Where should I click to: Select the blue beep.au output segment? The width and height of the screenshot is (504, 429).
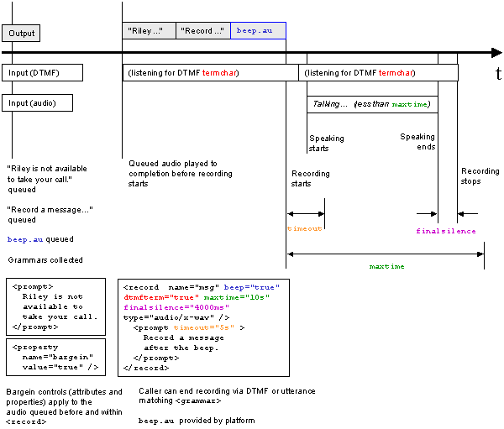pyautogui.click(x=258, y=31)
